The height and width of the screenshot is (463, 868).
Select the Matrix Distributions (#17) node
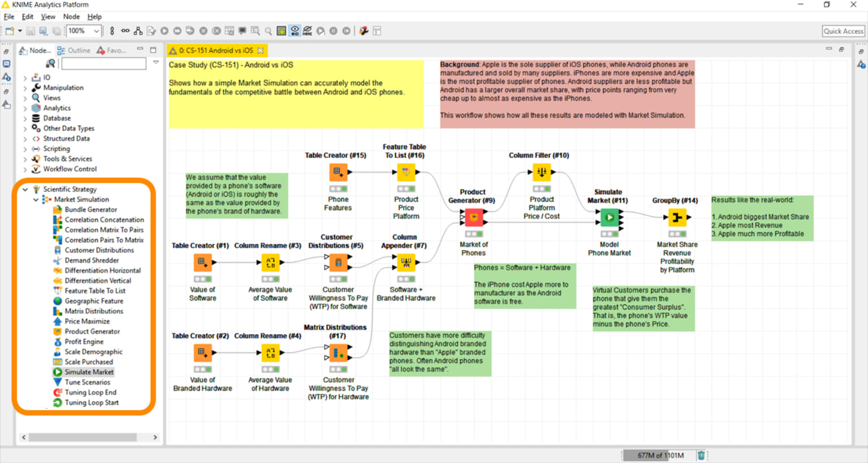[338, 352]
